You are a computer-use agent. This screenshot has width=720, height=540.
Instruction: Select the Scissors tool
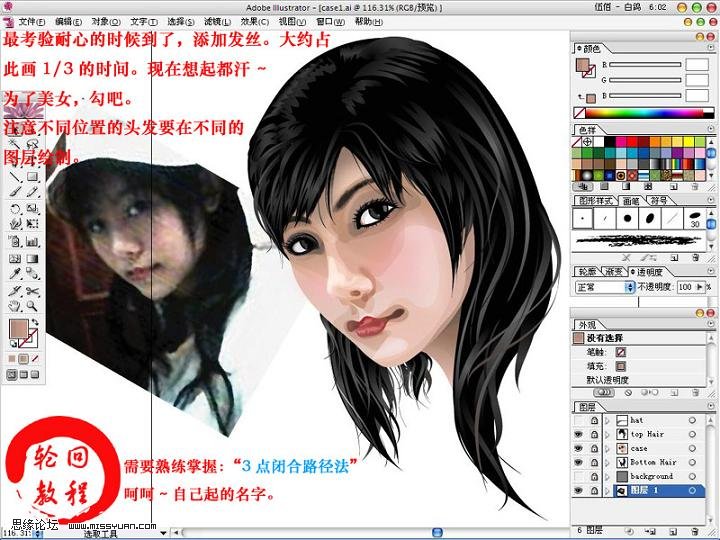click(x=32, y=291)
